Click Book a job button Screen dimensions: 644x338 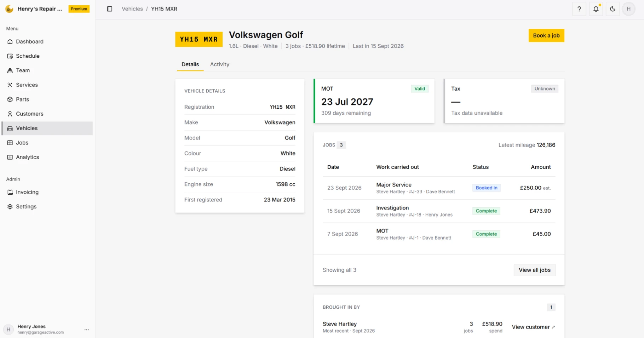pos(546,35)
